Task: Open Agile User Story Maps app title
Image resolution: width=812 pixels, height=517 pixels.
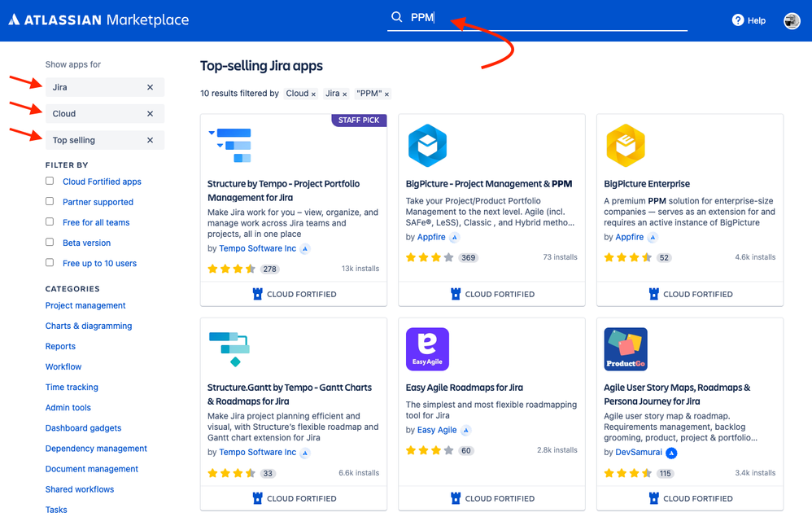Action: (x=678, y=394)
